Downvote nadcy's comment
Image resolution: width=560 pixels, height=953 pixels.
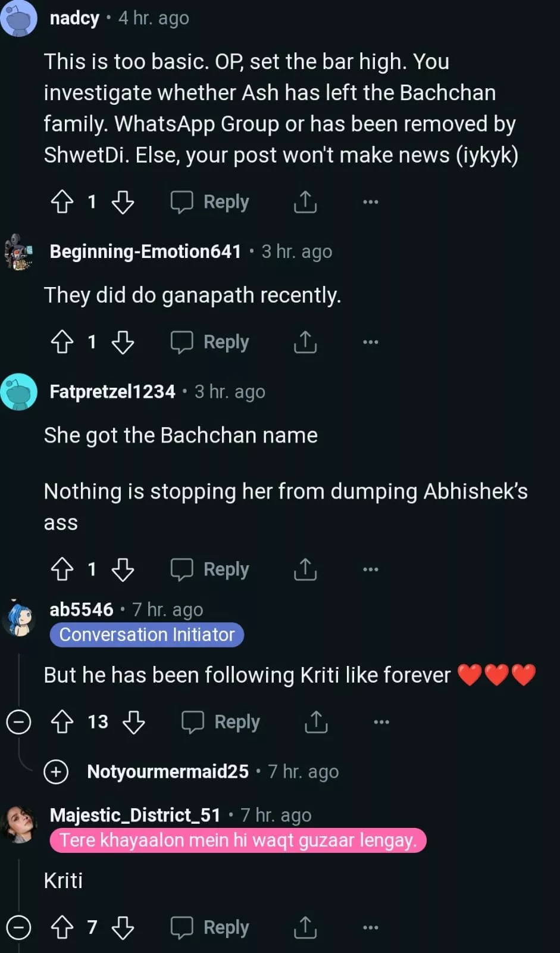pos(123,202)
